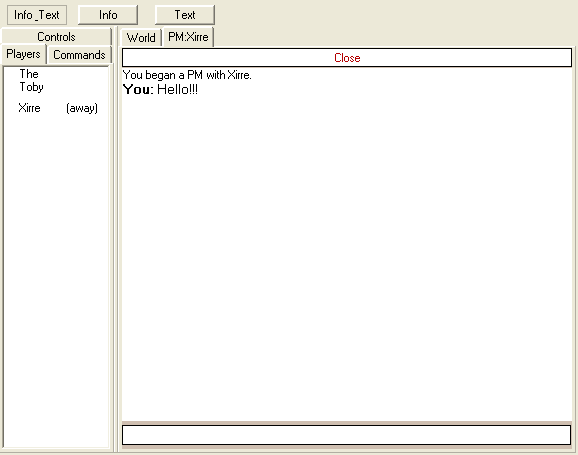The image size is (578, 455).
Task: Close the PM using red Close button
Action: 347,58
